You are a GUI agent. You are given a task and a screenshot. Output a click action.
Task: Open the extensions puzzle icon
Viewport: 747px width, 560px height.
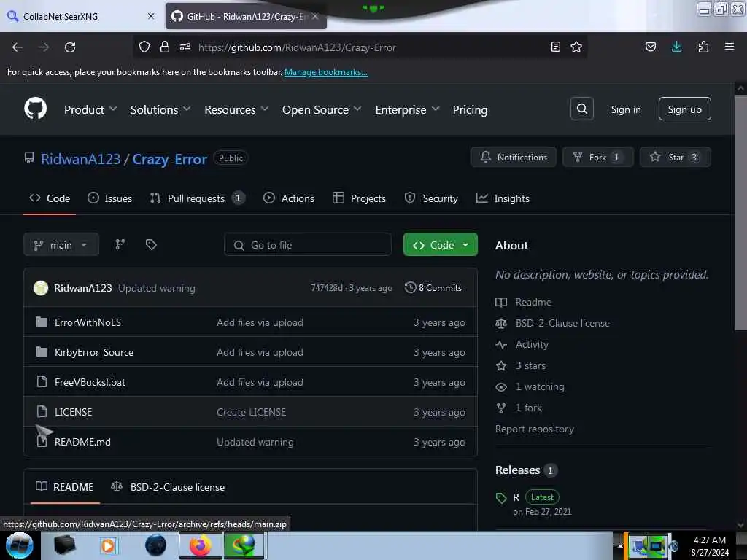click(x=703, y=47)
